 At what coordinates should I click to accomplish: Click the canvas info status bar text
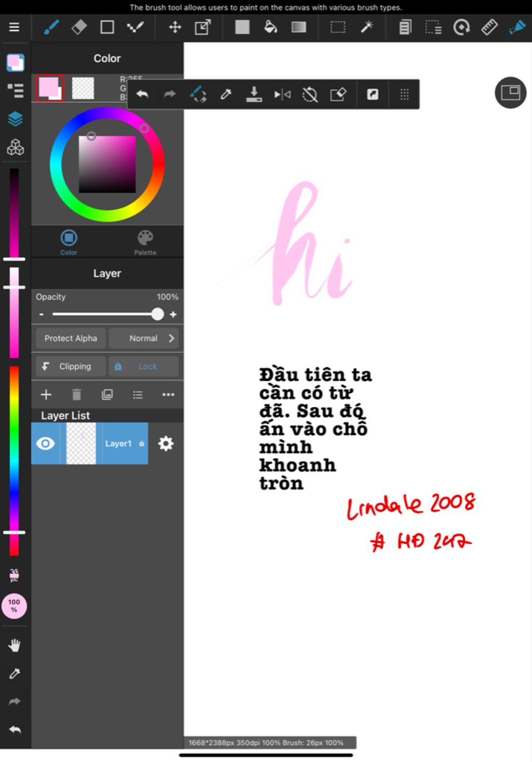(x=266, y=743)
